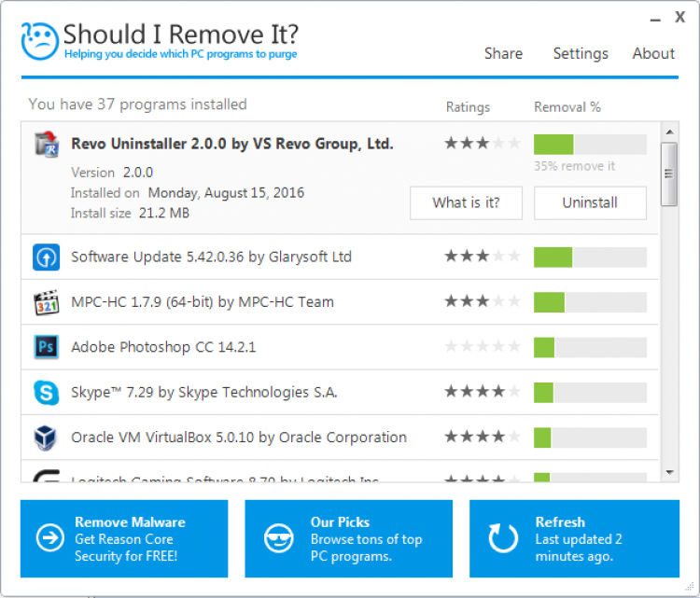Click the Oracle VirtualBox cube icon
Screen dimensions: 700x598
(46, 438)
